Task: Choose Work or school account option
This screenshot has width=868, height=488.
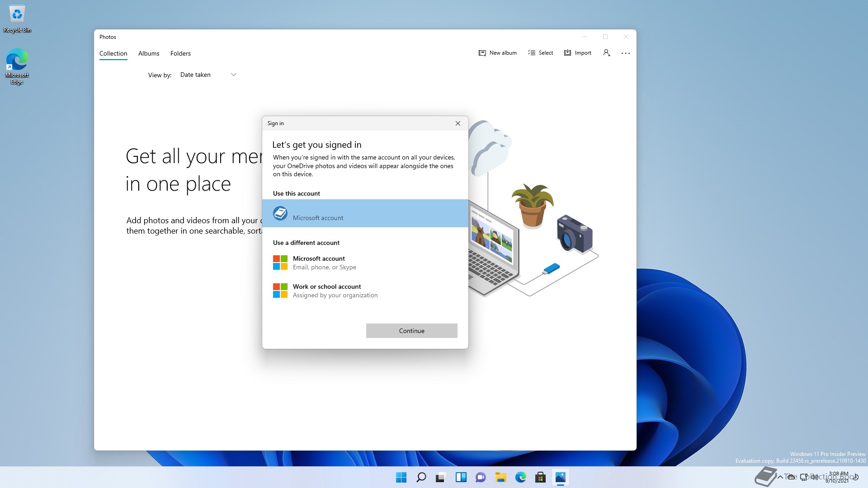Action: pos(365,291)
